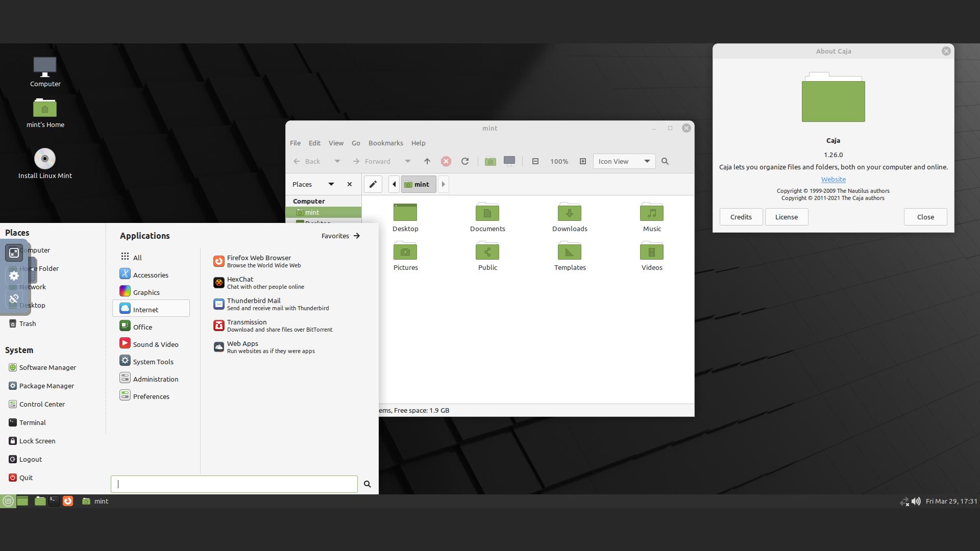Open Home folder via toolbar home icon

click(x=490, y=161)
